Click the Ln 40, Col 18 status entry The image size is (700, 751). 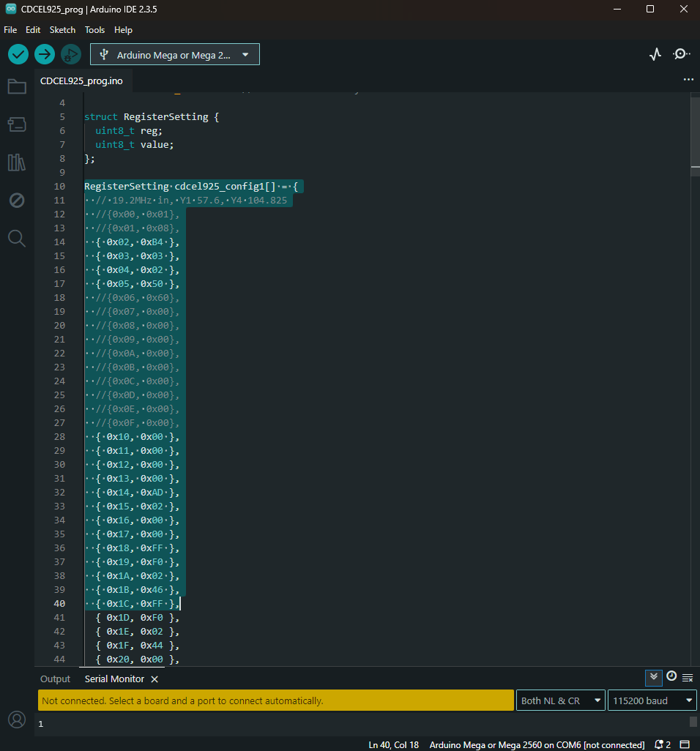[393, 744]
